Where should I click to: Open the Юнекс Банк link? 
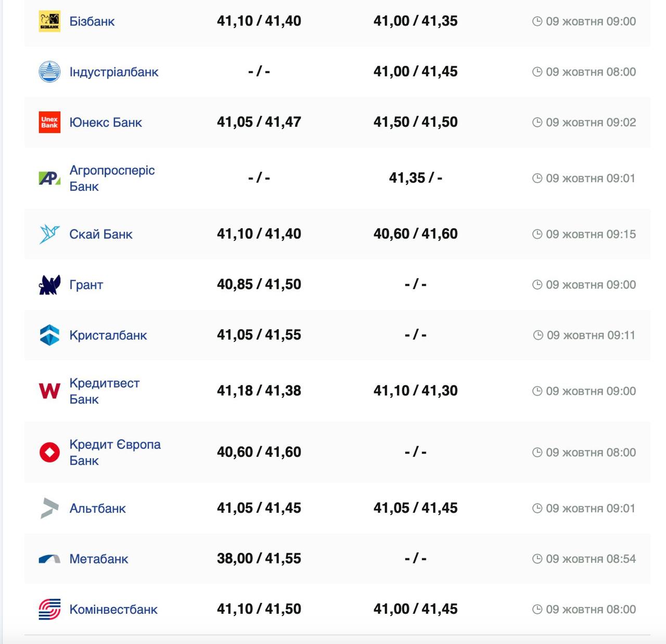pos(106,122)
